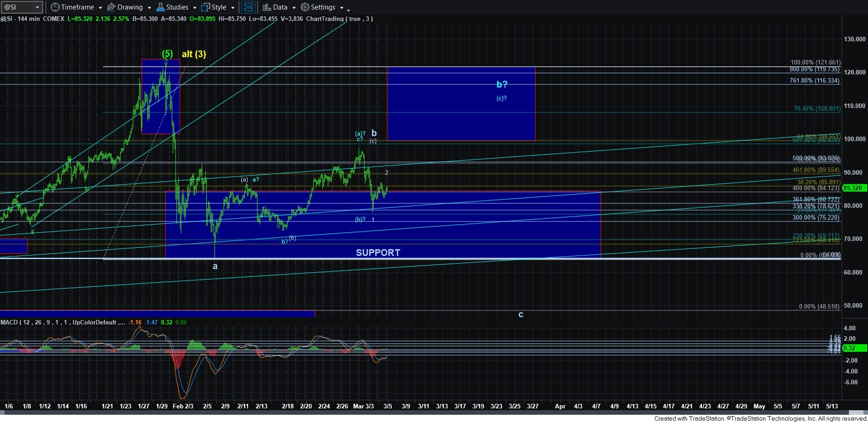Open the @SI symbol dropdown arrow
The width and height of the screenshot is (868, 422).
[x=37, y=8]
